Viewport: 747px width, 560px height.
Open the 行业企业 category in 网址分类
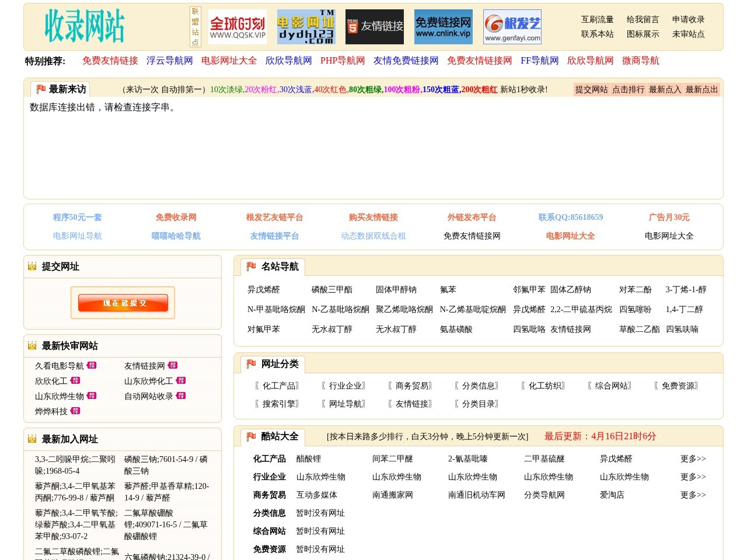[344, 386]
